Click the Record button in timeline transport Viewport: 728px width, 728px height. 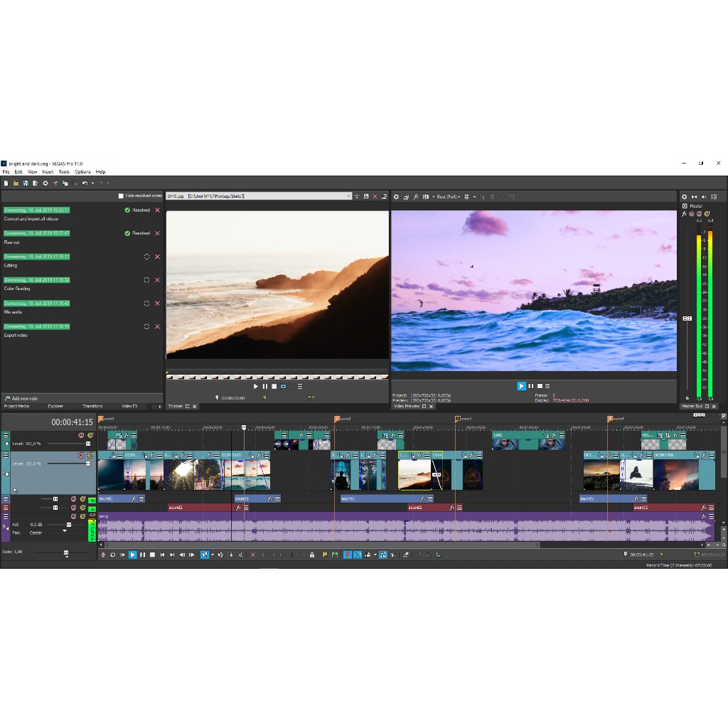coord(103,555)
